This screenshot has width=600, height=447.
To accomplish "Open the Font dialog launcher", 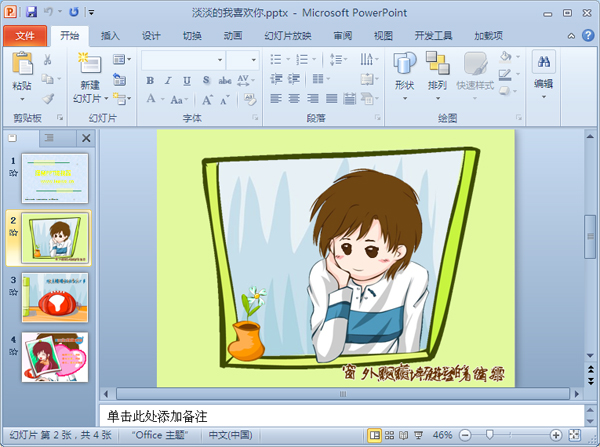I will click(x=255, y=117).
